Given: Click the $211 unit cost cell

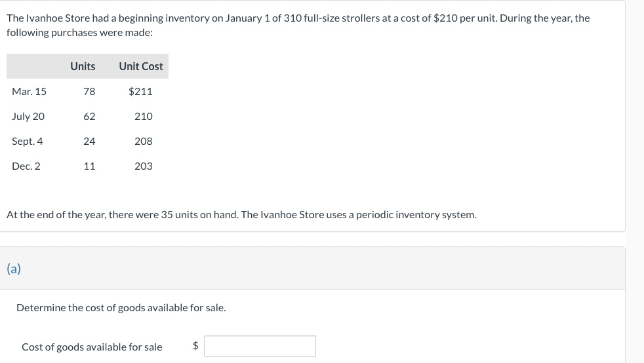Looking at the screenshot, I should [x=140, y=92].
